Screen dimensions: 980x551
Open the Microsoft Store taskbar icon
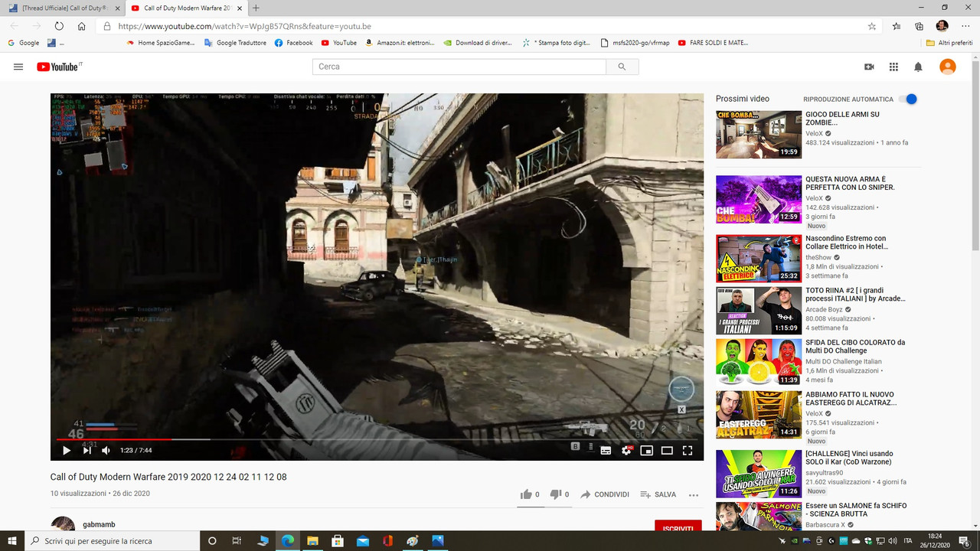337,541
